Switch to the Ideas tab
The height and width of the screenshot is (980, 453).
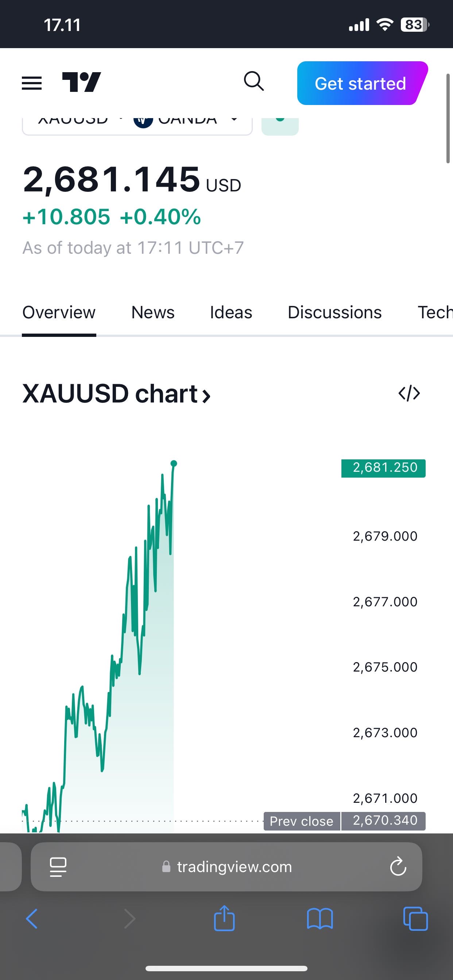coord(231,313)
